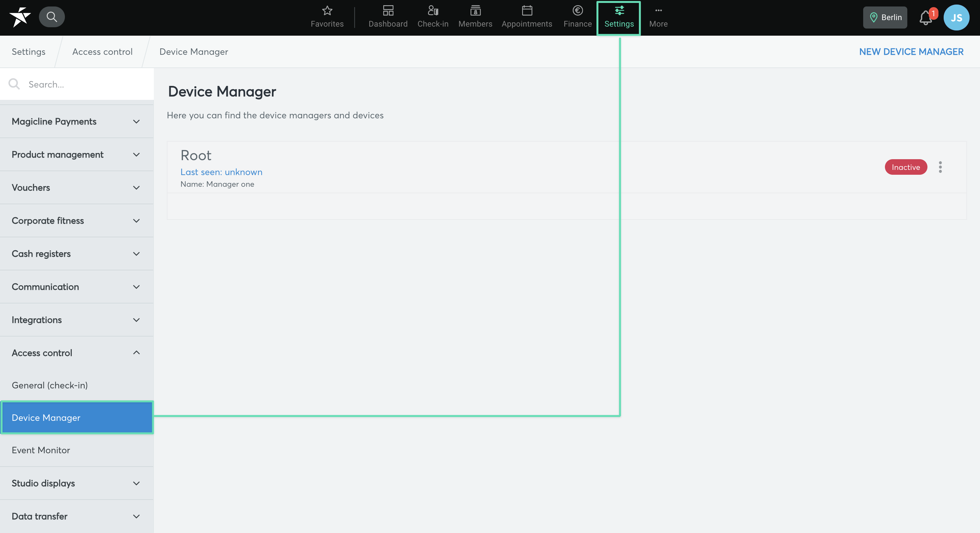Open General (check-in) settings
This screenshot has width=980, height=533.
pyautogui.click(x=77, y=385)
